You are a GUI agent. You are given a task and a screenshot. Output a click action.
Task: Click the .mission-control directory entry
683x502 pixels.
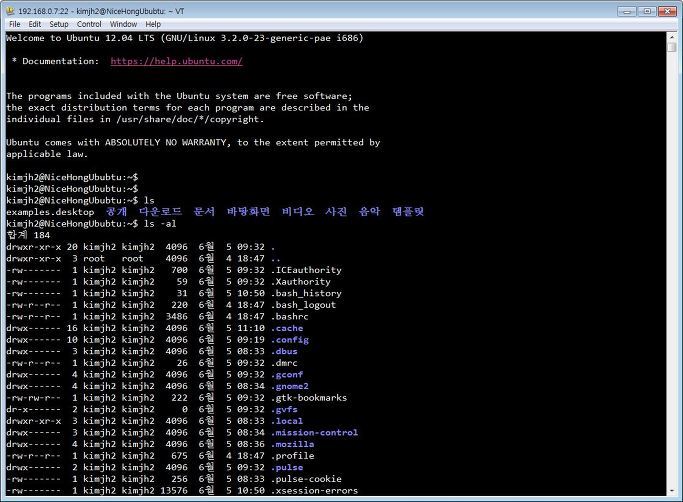click(x=314, y=433)
